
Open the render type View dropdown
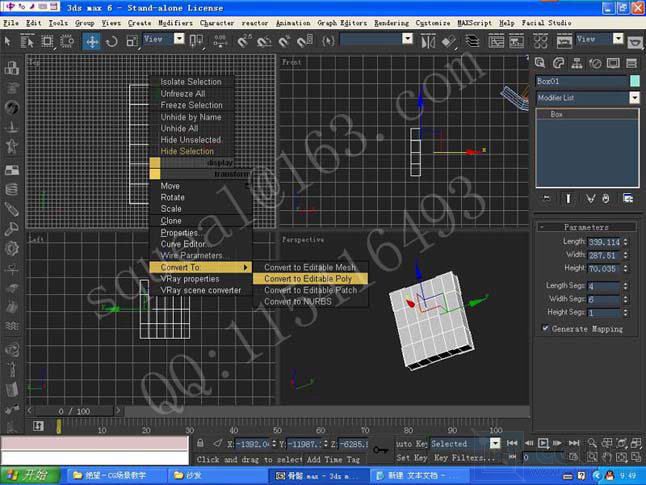click(618, 39)
